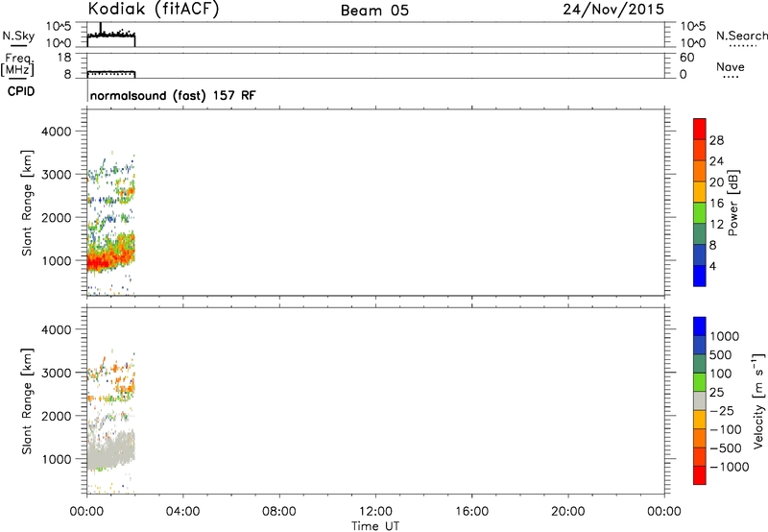Click the power scale value '4'
768x532 pixels.
(712, 266)
